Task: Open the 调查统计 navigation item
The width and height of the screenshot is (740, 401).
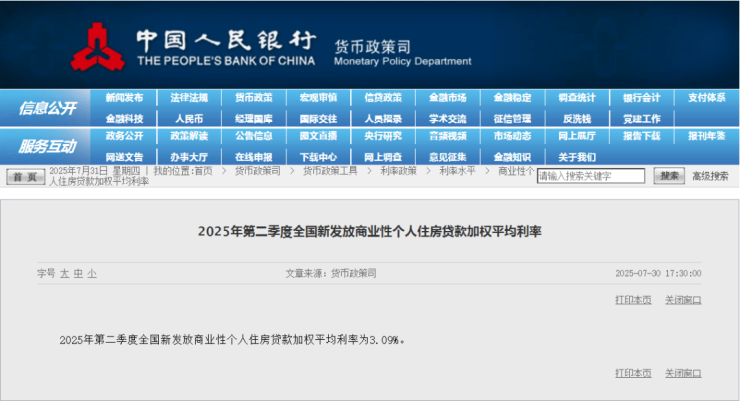Action: 576,98
